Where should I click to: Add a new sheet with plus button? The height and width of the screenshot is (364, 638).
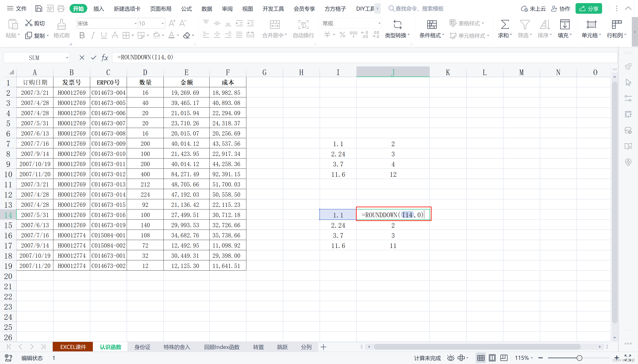click(323, 347)
